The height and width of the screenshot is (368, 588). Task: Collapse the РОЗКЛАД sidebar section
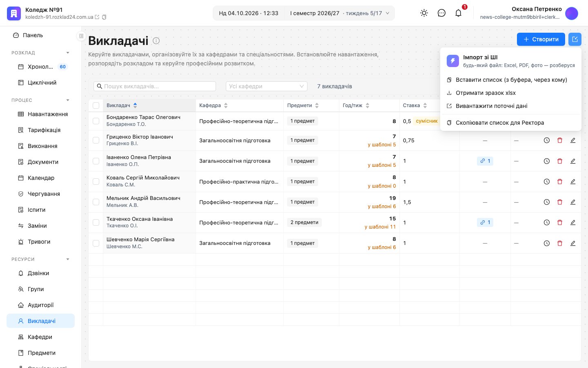(68, 53)
